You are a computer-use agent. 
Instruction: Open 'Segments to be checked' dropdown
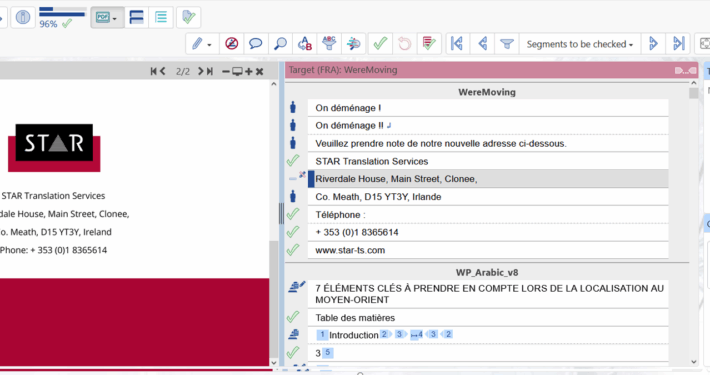point(580,44)
